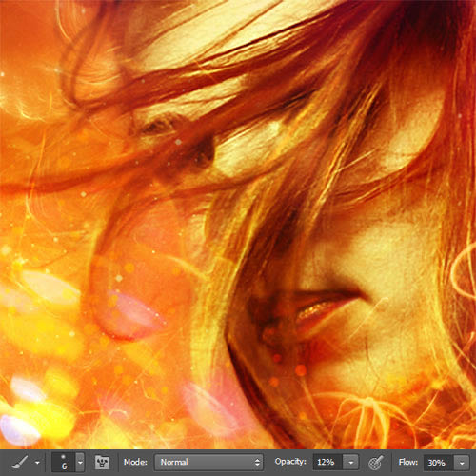This screenshot has width=476, height=476.
Task: Open the Flow slider arrow
Action: (462, 463)
